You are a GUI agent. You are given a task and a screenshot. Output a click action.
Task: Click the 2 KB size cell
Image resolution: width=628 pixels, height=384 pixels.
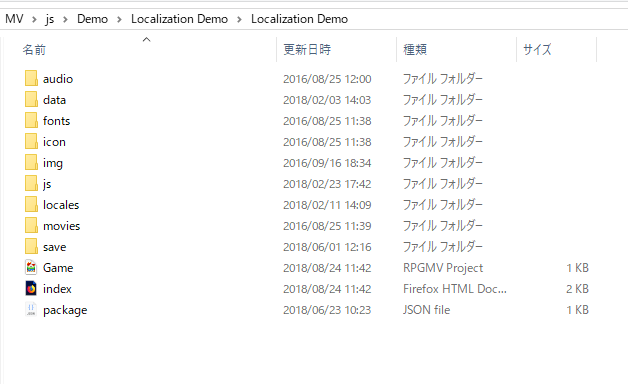[577, 289]
